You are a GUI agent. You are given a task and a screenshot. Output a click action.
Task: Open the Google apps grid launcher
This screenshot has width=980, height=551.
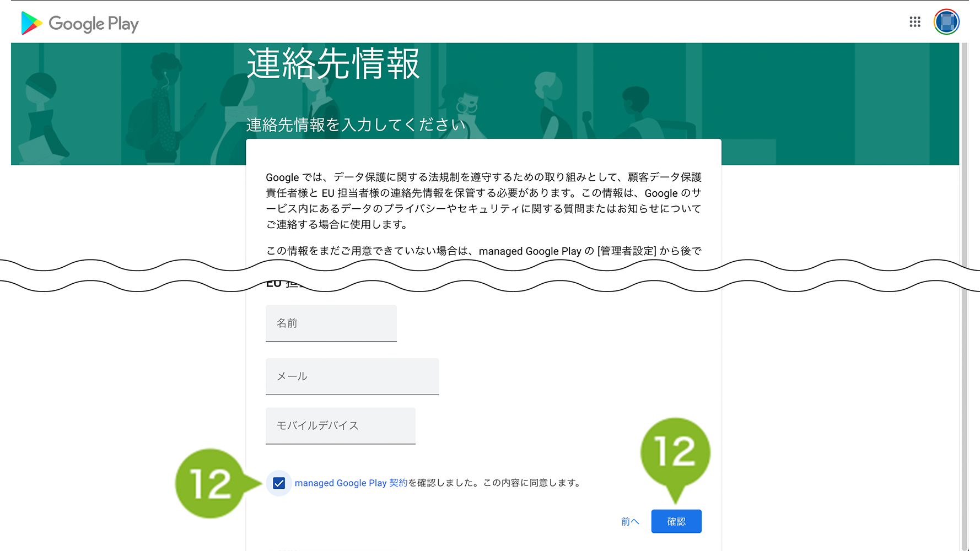tap(915, 22)
